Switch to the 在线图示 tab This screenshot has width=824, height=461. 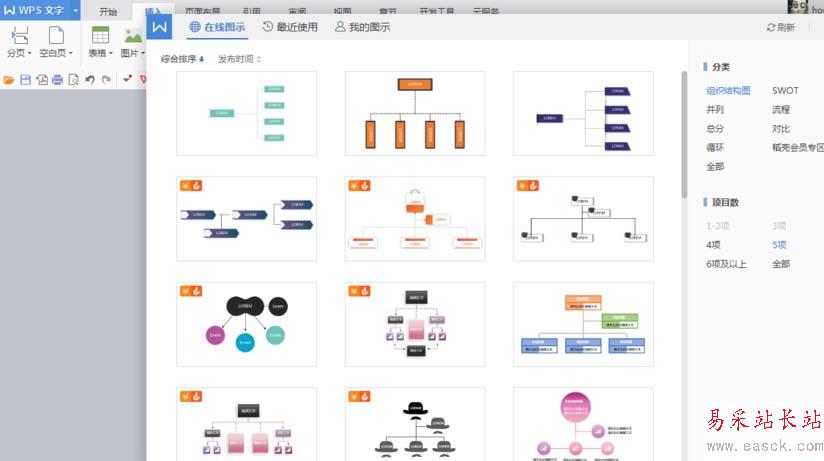point(217,27)
